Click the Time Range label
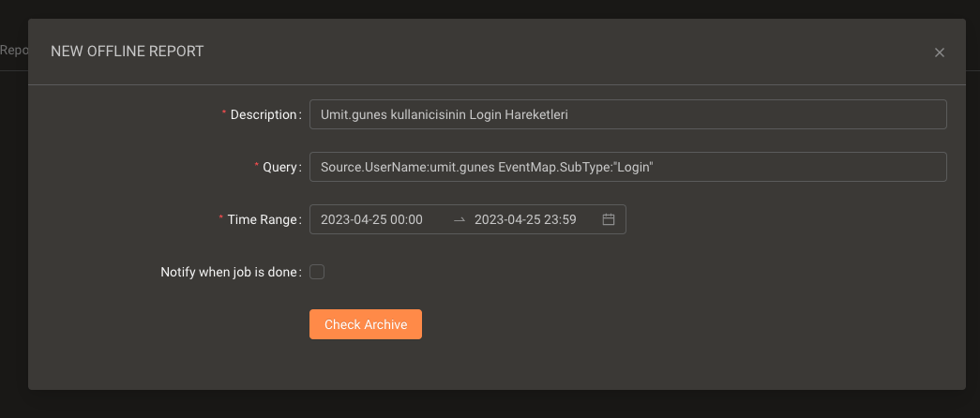The width and height of the screenshot is (980, 418). click(262, 219)
